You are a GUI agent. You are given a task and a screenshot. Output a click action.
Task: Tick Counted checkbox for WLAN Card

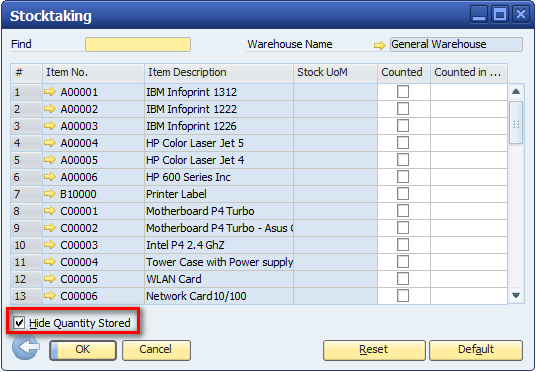tap(403, 279)
